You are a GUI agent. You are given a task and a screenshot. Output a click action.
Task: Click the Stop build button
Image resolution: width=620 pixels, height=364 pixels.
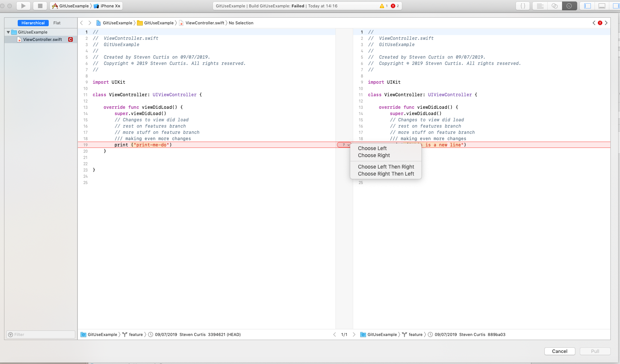pos(40,6)
